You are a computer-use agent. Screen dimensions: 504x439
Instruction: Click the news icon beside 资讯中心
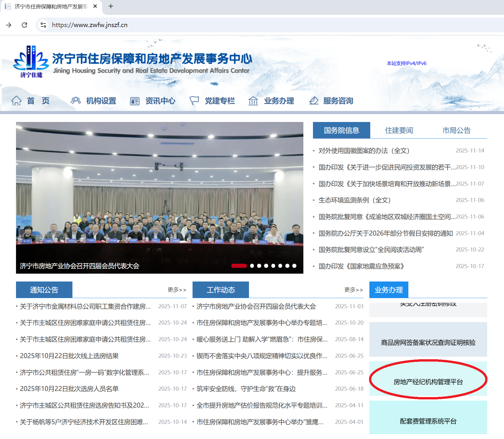(135, 101)
